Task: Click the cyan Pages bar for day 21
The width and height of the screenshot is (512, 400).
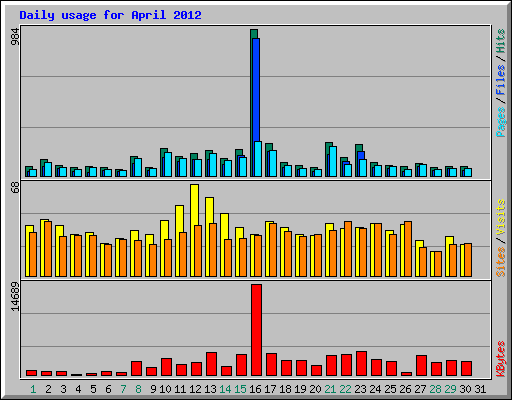Action: 333,161
